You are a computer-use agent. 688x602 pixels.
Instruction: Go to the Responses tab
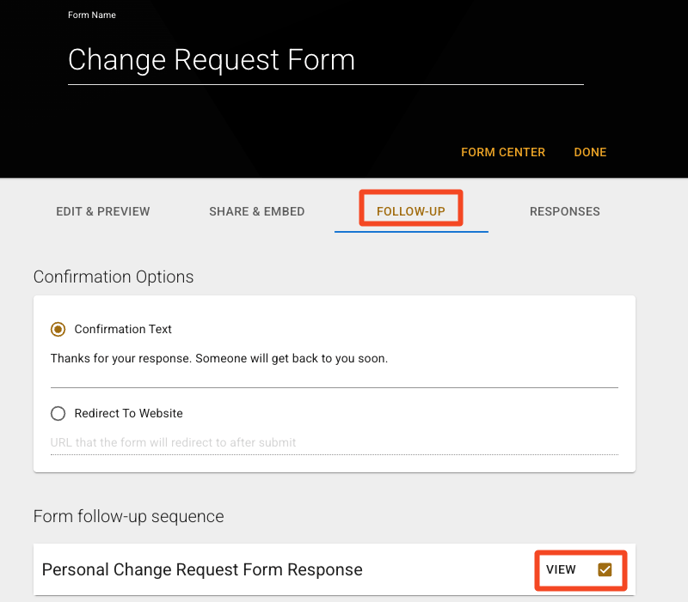pyautogui.click(x=565, y=211)
